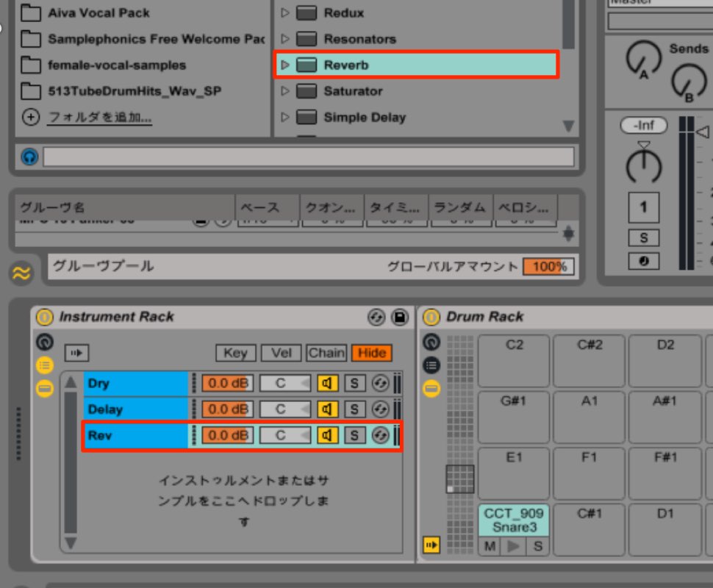The height and width of the screenshot is (588, 713).
Task: Mute the Dry chain speaker
Action: (x=327, y=384)
